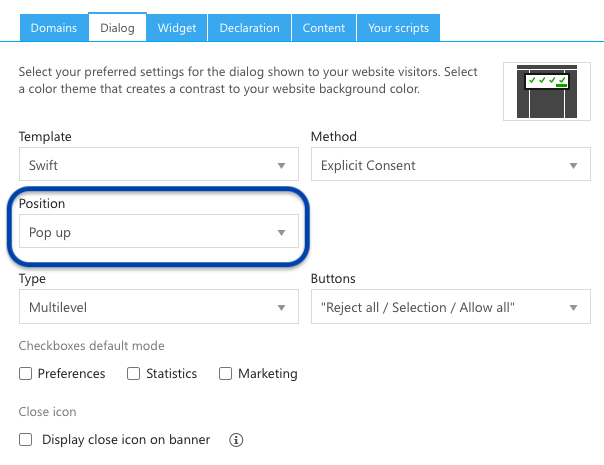The image size is (604, 465).
Task: Check the Marketing checkbox
Action: point(225,373)
